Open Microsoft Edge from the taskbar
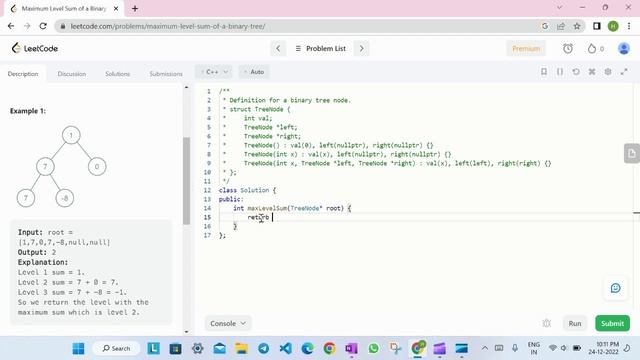Screen dimensions: 640x360 (x=307, y=349)
